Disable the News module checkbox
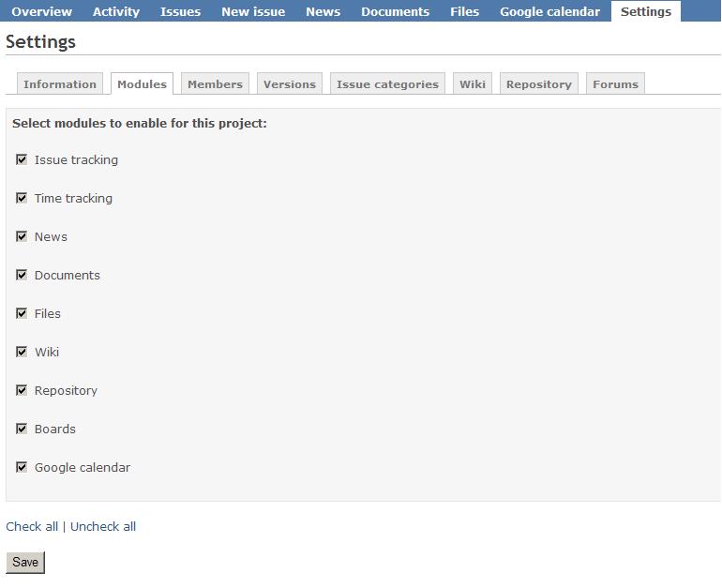Viewport: 722px width, 588px height. coord(22,236)
